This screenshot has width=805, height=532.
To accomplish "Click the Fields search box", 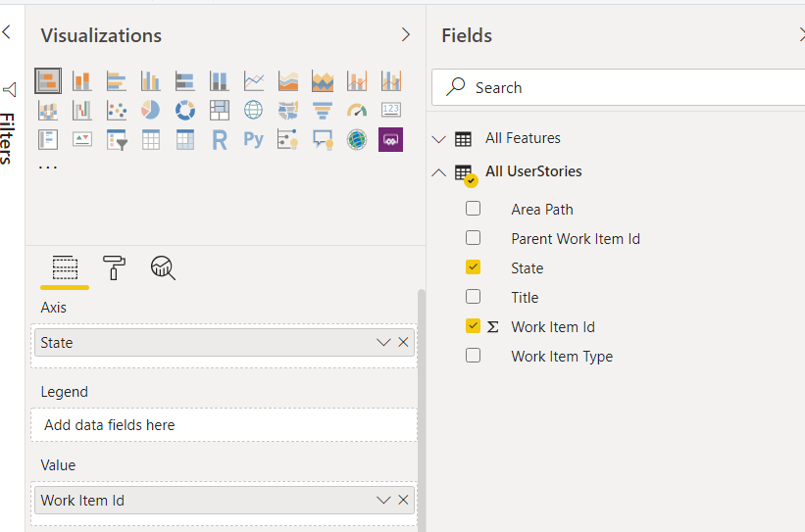I will 618,87.
